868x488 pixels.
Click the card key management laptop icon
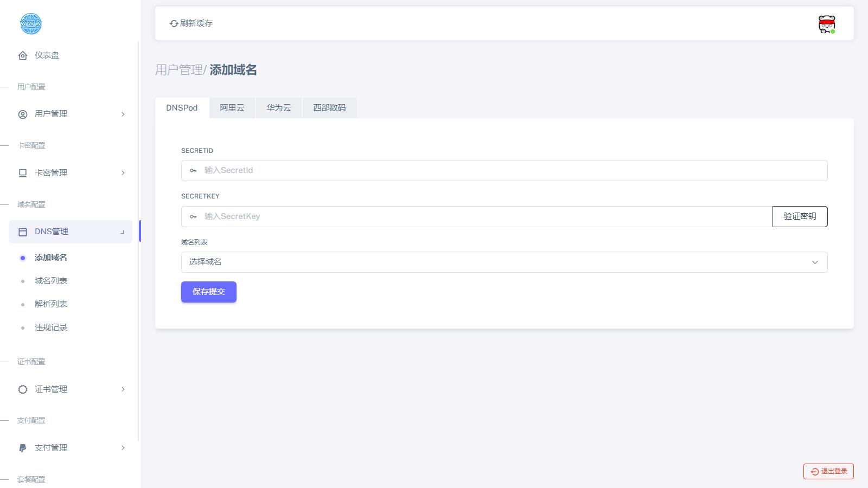point(23,173)
